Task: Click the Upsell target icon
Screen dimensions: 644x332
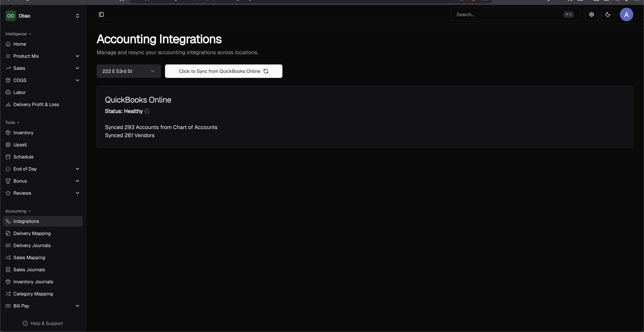Action: pos(8,145)
